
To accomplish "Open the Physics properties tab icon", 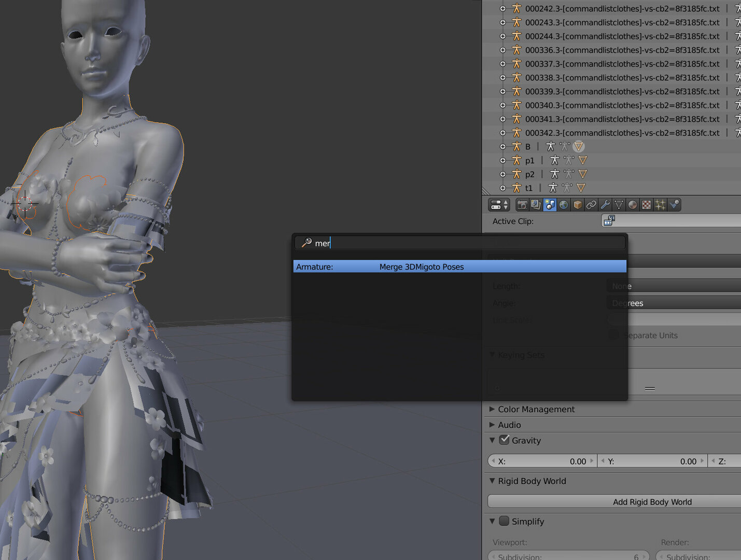I will point(674,205).
